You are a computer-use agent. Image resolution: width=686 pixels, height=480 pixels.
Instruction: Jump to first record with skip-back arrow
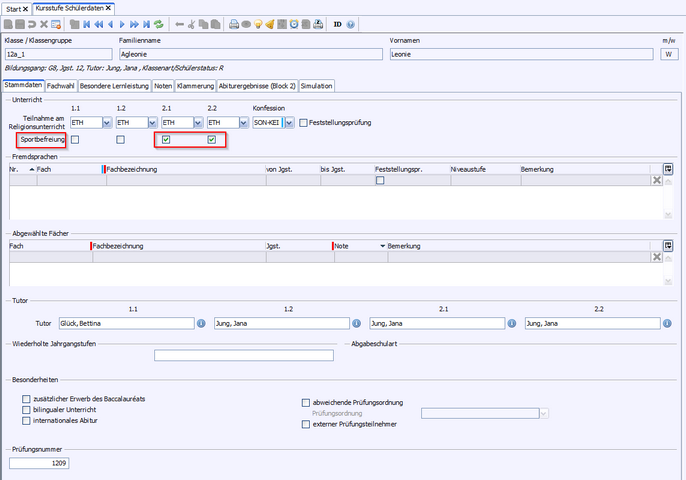tap(86, 23)
